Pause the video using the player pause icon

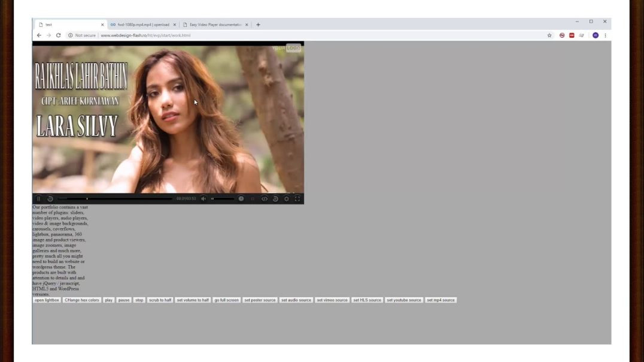38,199
